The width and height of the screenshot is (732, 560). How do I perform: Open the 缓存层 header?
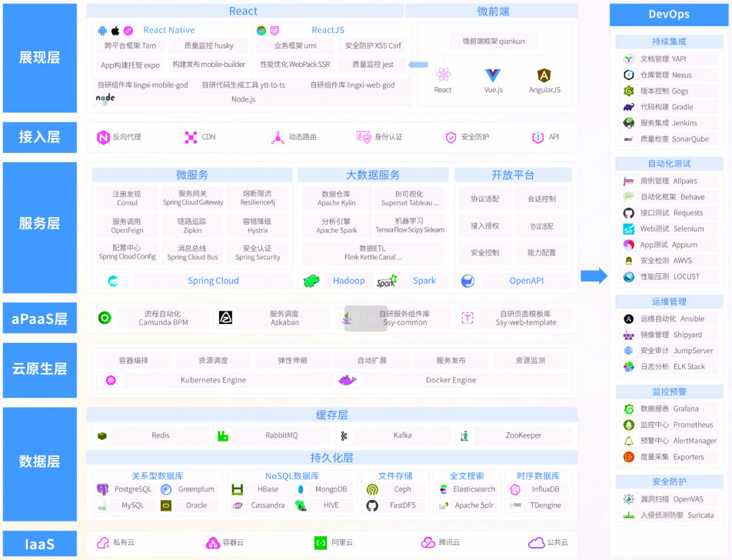coord(332,415)
